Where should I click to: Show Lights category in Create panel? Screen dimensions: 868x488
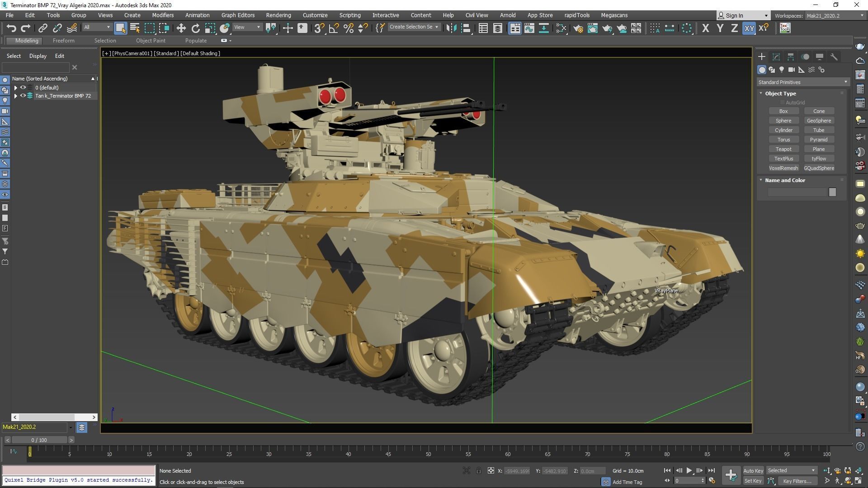pyautogui.click(x=782, y=70)
